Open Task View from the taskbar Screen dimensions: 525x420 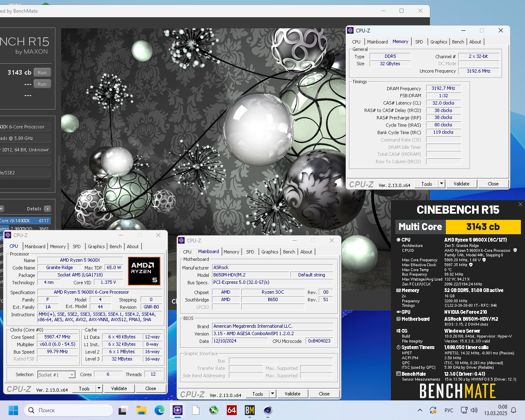123,410
